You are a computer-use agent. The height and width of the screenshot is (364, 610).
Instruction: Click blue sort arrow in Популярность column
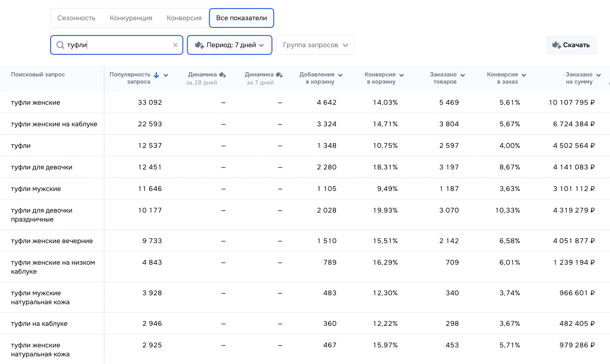pos(156,75)
